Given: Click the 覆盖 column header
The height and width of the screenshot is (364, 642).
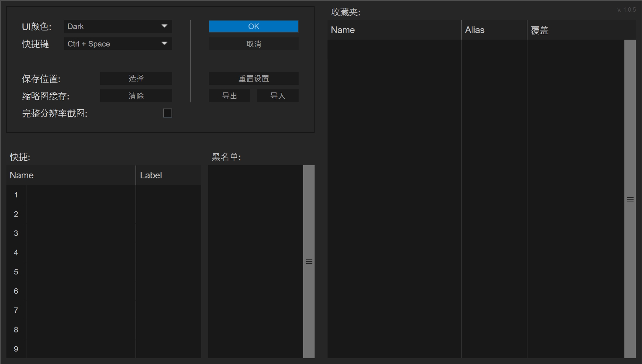Looking at the screenshot, I should pyautogui.click(x=576, y=30).
